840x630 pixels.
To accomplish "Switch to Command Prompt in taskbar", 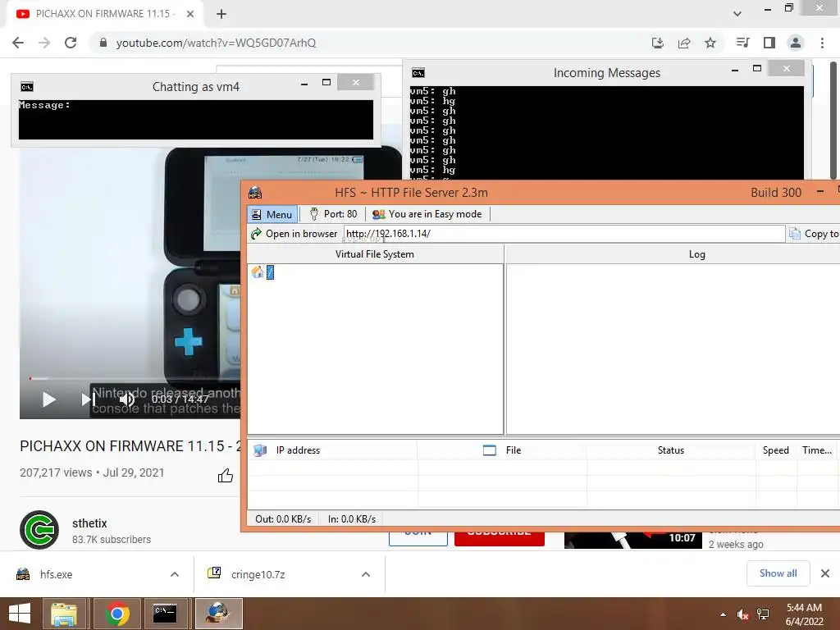I will [166, 614].
